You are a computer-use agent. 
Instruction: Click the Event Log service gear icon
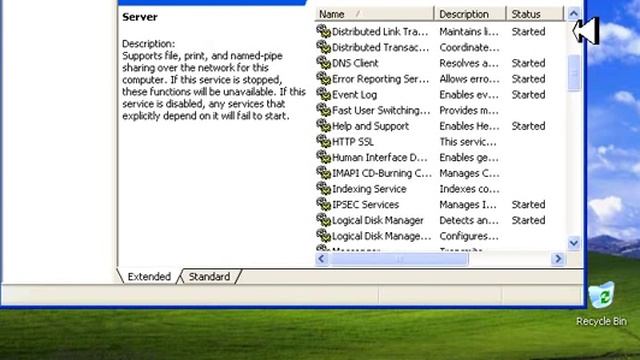(x=323, y=94)
